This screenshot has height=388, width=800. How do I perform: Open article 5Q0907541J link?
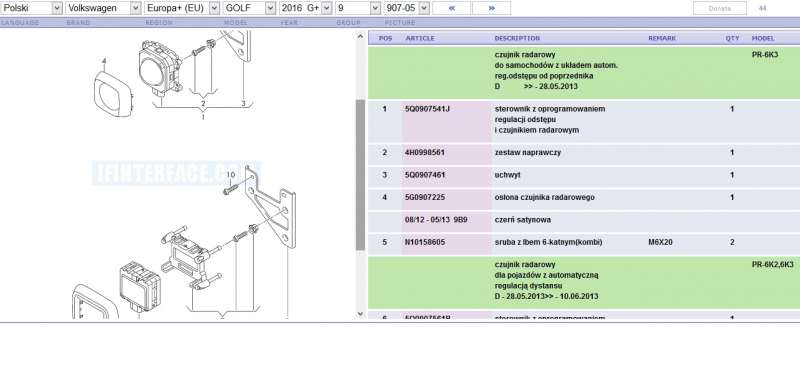pos(427,109)
